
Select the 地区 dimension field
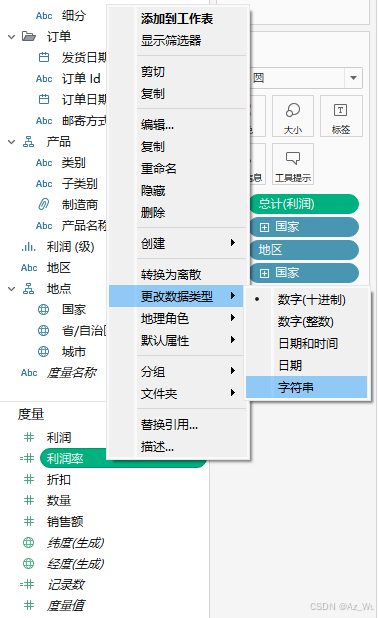pyautogui.click(x=59, y=268)
